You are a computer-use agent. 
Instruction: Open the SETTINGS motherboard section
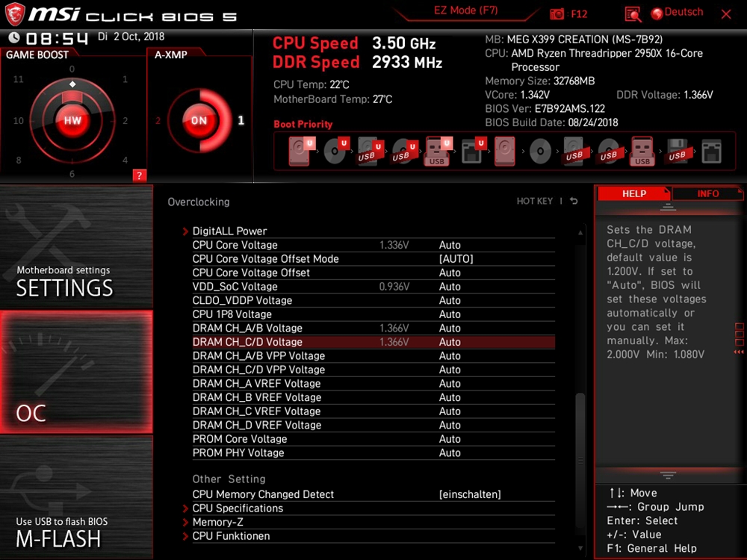click(76, 246)
